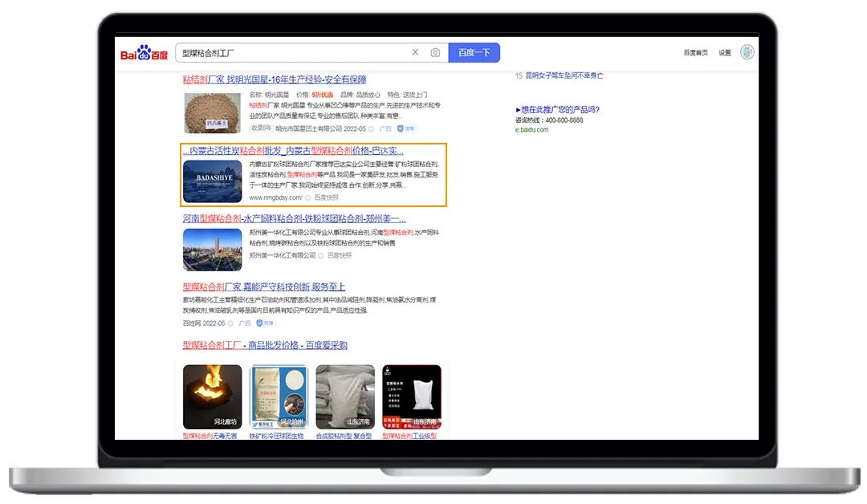
Task: Click source text 百姓网 2022-05
Action: pos(204,323)
